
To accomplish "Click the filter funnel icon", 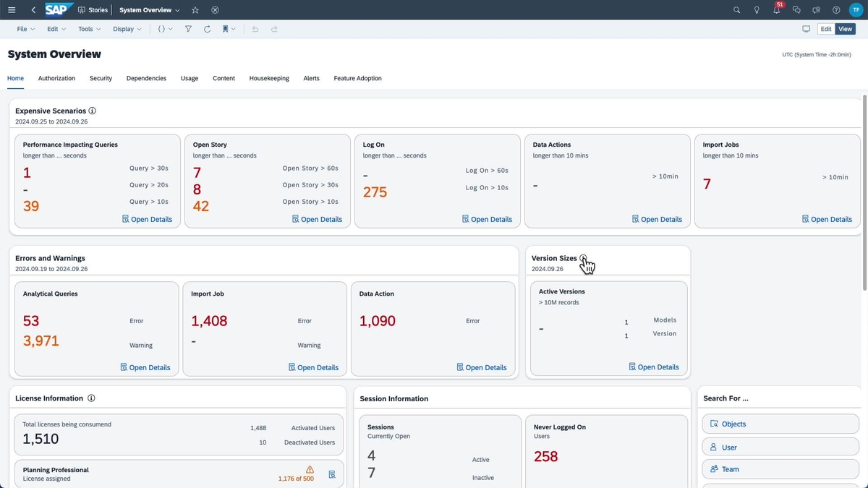I will [188, 29].
